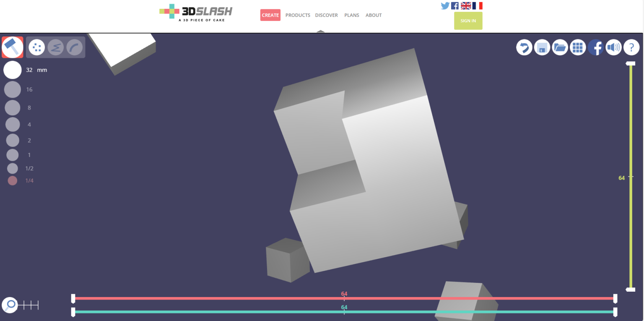Show the grid view icon

578,47
